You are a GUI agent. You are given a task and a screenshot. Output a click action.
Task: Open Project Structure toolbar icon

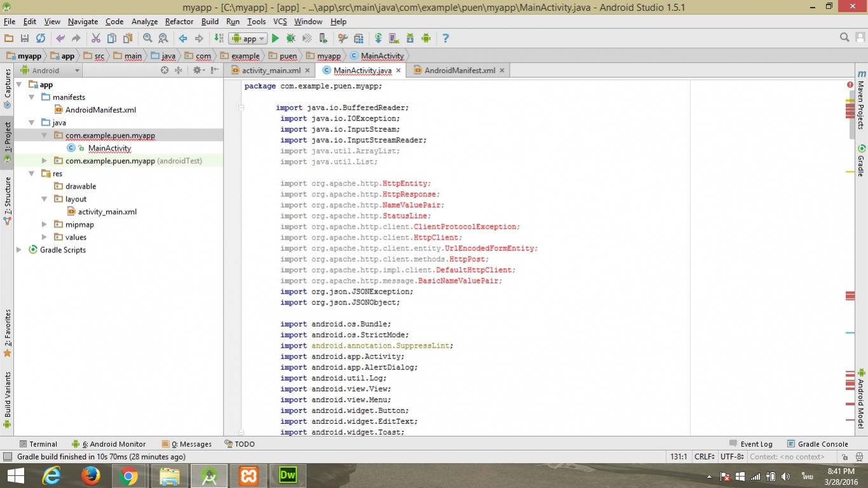pos(358,39)
